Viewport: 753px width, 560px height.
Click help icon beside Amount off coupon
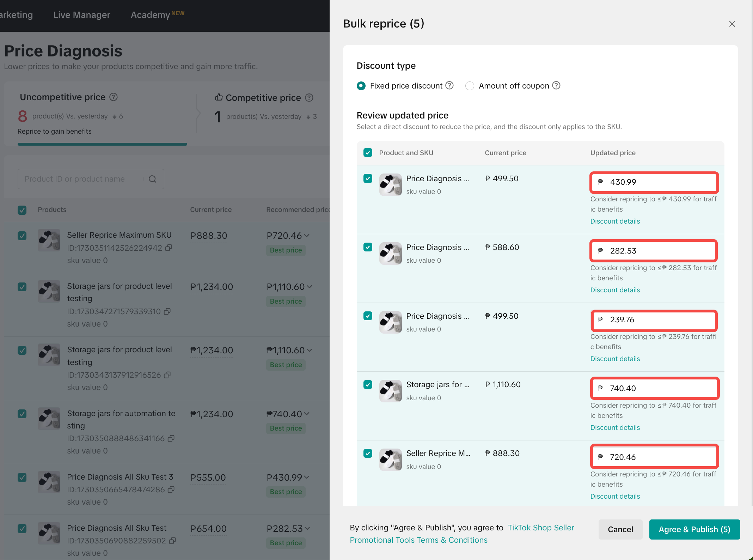[x=556, y=86]
